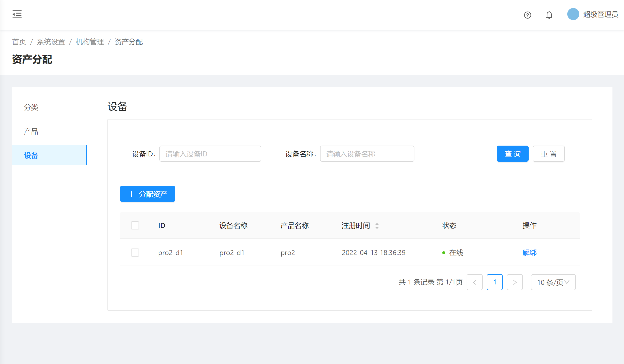Focus the 设备ID input field
This screenshot has height=364, width=624.
click(x=210, y=154)
